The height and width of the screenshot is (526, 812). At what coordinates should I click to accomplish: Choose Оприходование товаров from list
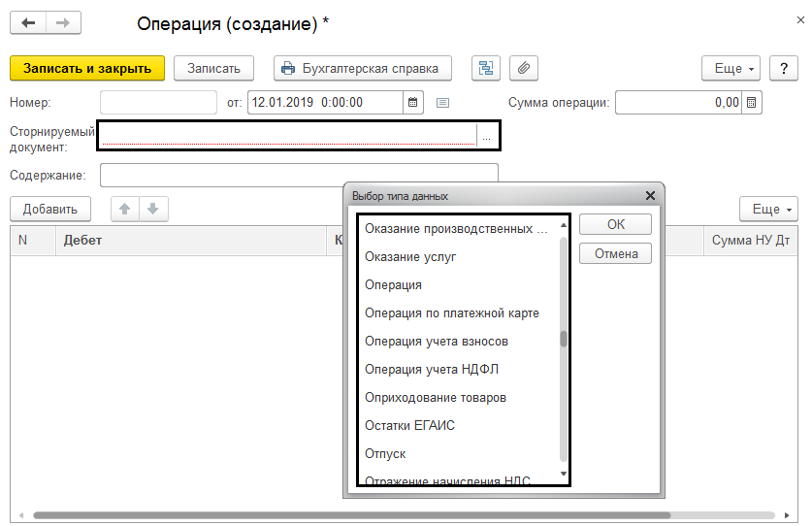(436, 398)
